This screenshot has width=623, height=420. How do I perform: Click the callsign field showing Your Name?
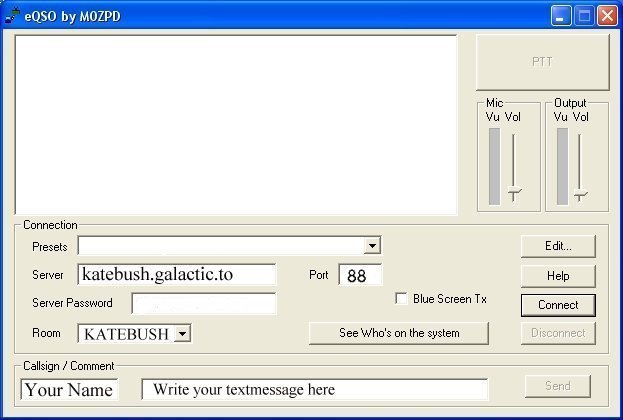[x=69, y=390]
